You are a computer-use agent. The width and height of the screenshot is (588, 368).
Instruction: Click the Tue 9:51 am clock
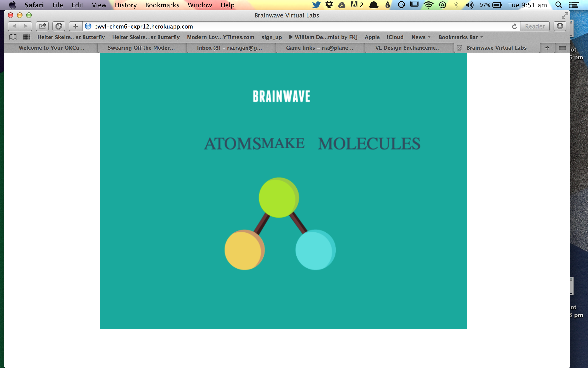[528, 5]
